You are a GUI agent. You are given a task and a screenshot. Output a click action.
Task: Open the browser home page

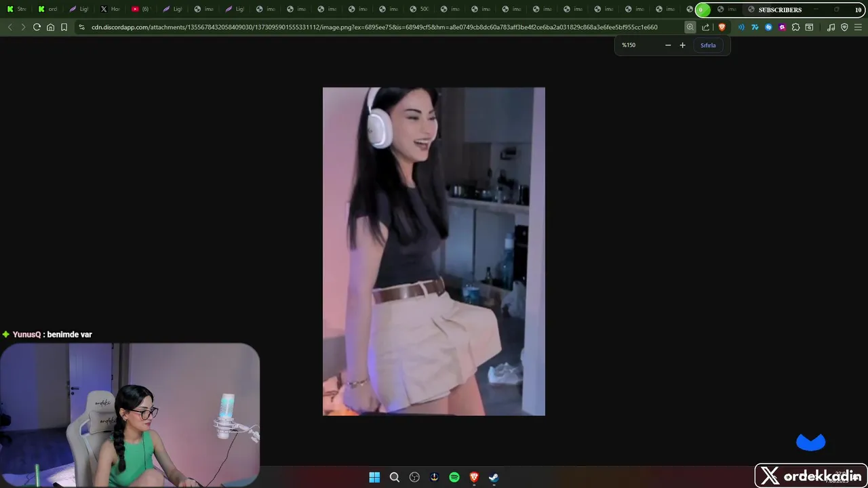50,27
